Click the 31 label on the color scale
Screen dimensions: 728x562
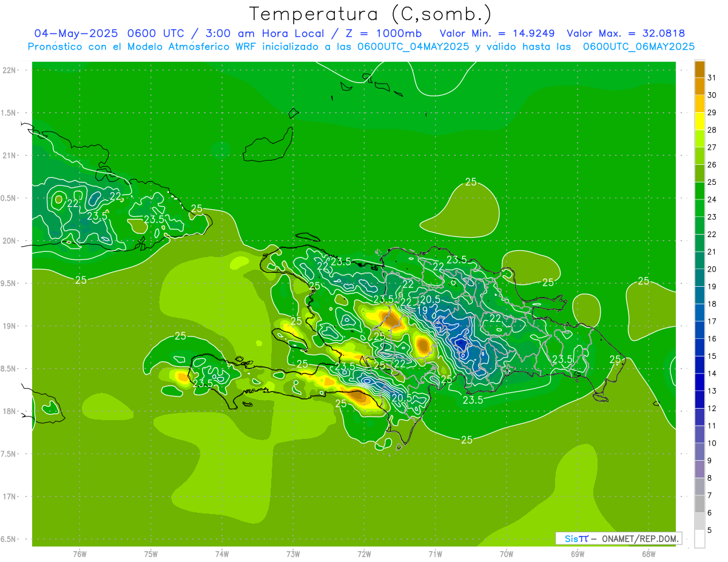(x=712, y=78)
